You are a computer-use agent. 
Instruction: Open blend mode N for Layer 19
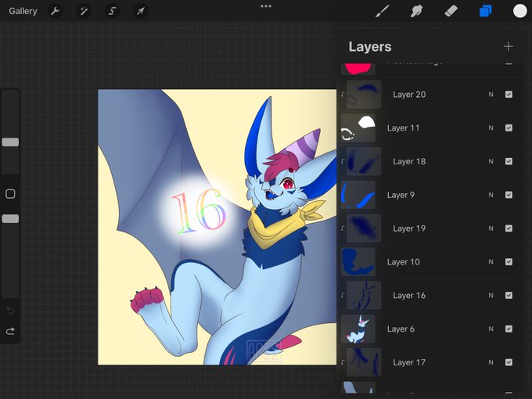(491, 228)
